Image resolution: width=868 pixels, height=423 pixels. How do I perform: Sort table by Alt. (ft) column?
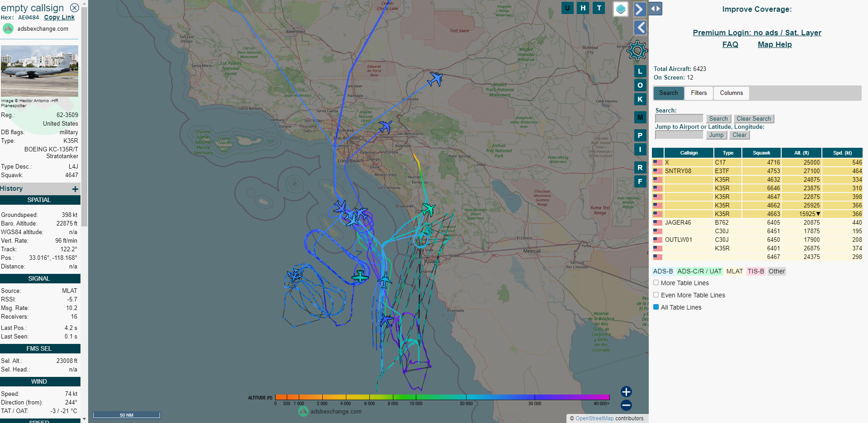click(x=802, y=153)
